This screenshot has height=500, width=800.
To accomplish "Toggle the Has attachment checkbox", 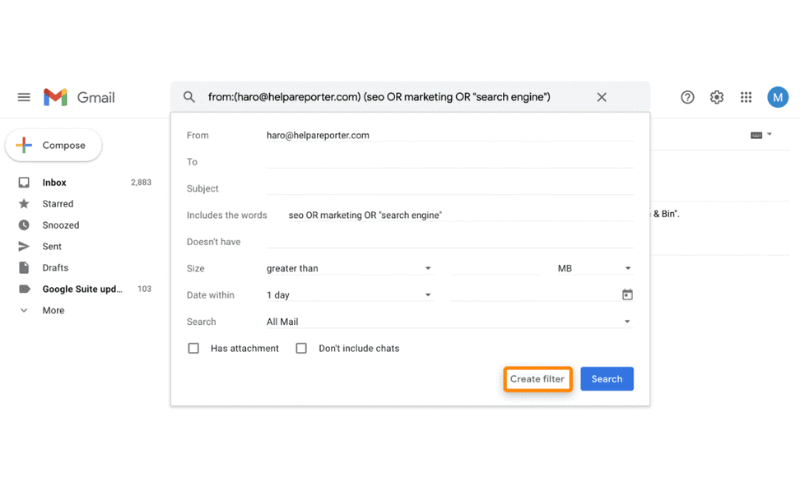I will click(x=193, y=348).
